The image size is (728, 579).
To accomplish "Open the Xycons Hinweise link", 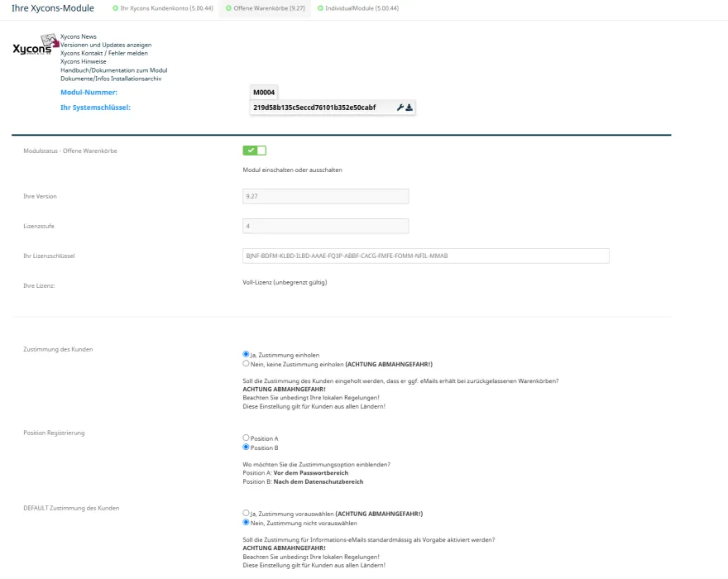I will click(83, 62).
